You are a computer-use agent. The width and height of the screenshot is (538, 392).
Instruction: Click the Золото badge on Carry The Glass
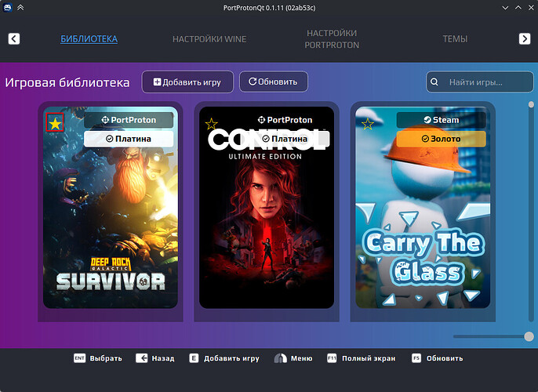pos(442,139)
